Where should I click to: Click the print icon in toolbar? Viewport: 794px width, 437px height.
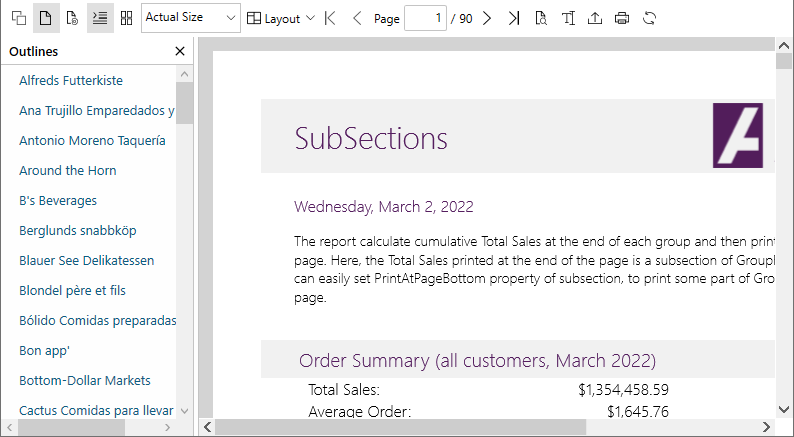tap(622, 18)
